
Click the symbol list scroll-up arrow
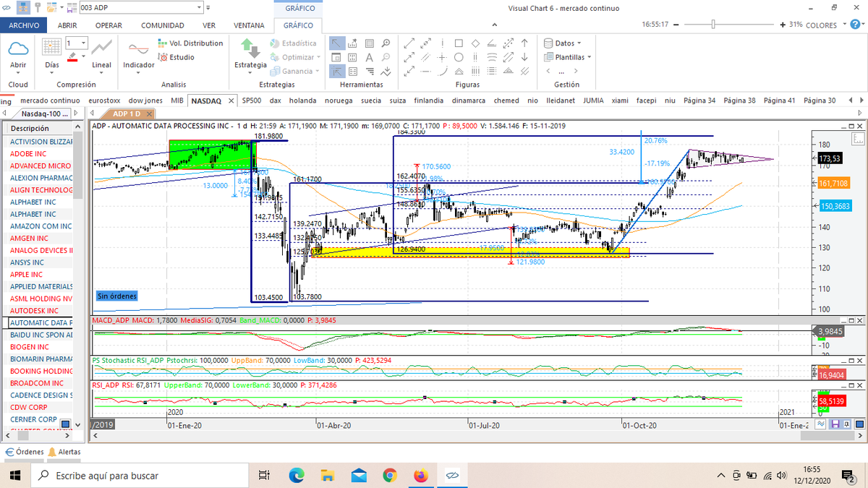pyautogui.click(x=78, y=128)
